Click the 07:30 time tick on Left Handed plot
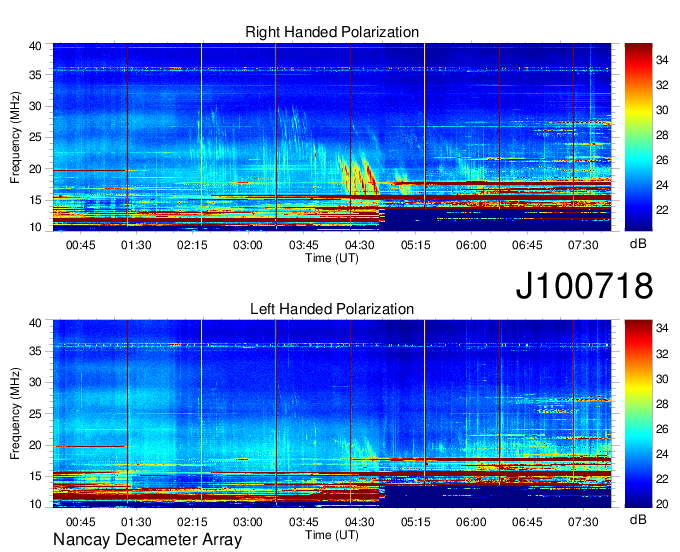 [x=583, y=522]
